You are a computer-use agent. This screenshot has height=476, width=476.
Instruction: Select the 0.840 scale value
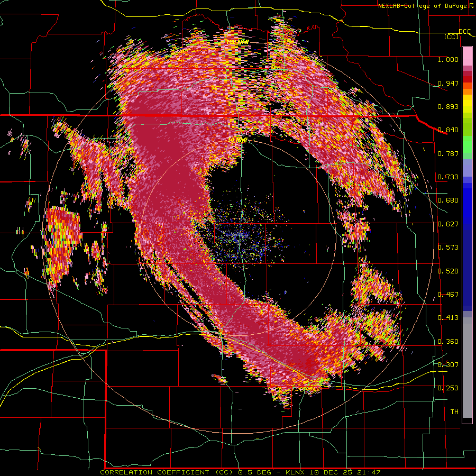coord(448,130)
